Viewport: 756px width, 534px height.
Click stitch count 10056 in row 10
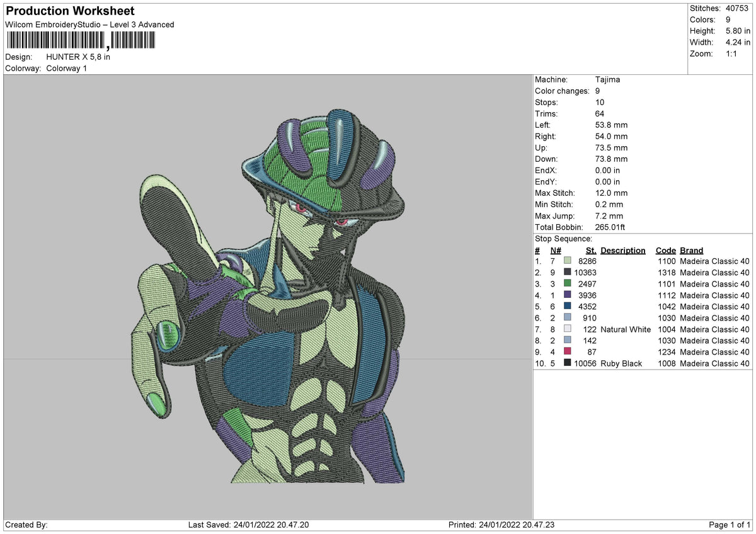(585, 363)
